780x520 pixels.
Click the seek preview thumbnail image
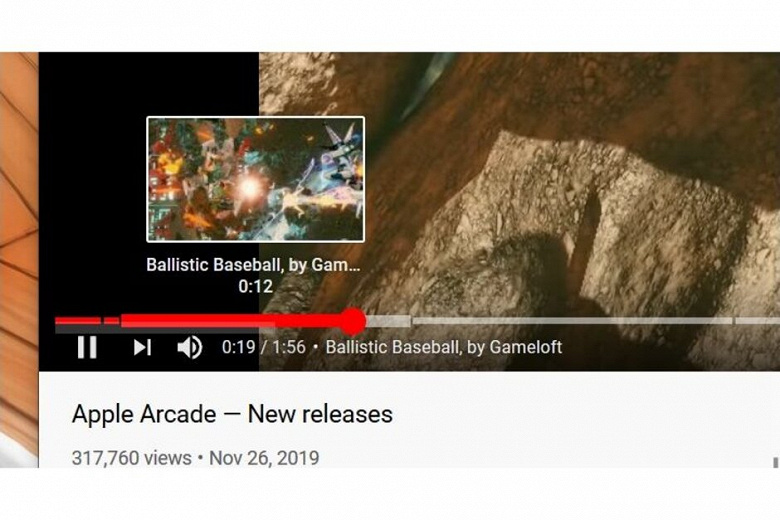tap(255, 179)
